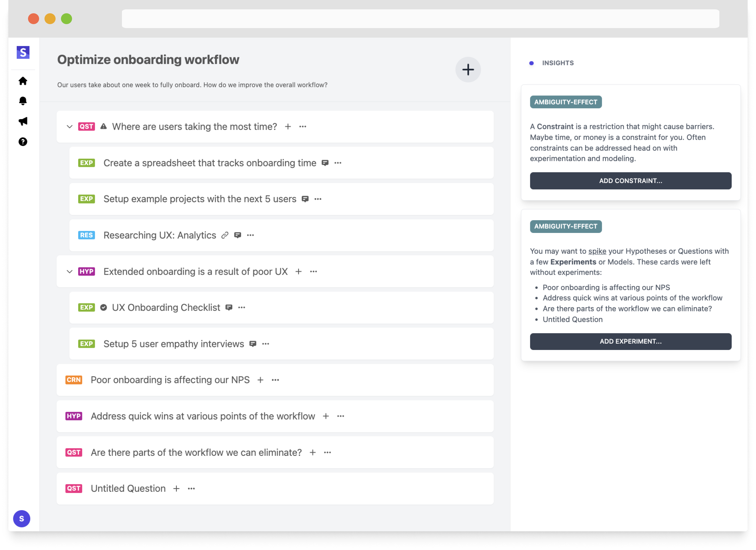
Task: Click the browser address bar
Action: pos(420,19)
